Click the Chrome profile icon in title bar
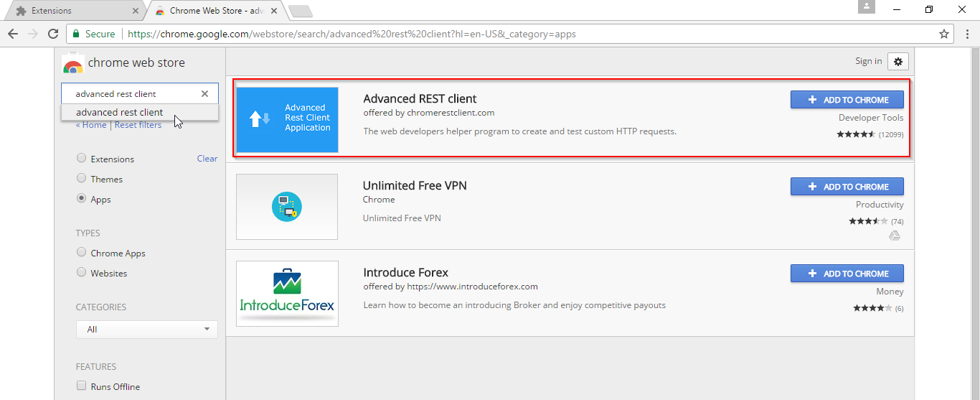Viewport: 980px width, 400px height. [x=867, y=6]
